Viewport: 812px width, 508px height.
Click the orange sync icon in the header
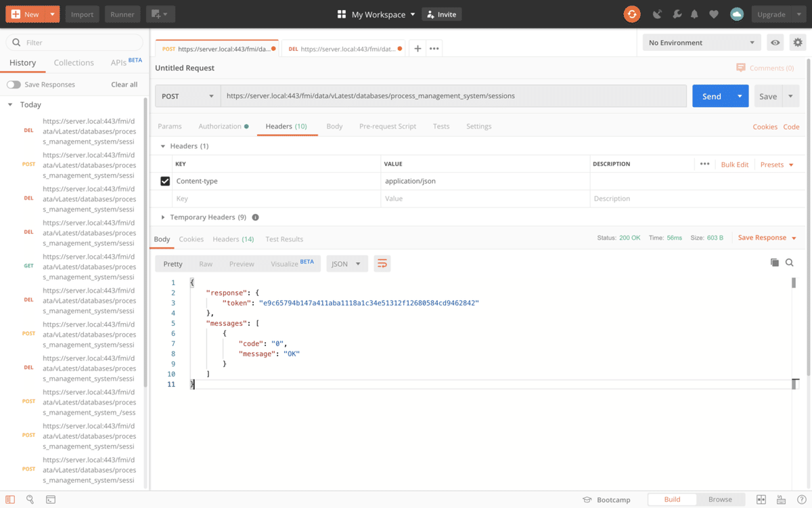[632, 14]
